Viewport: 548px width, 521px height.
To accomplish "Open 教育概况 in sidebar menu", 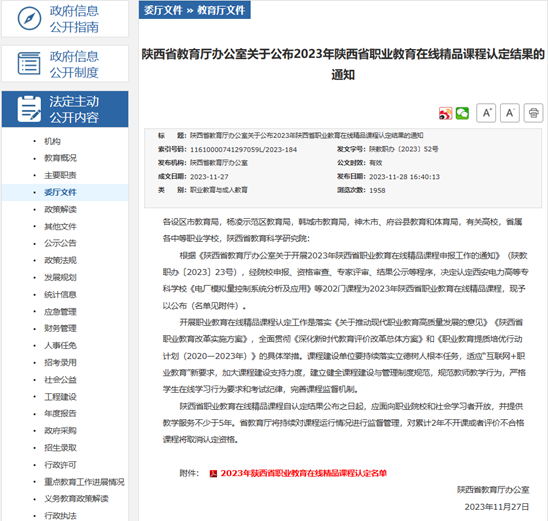I will [60, 158].
